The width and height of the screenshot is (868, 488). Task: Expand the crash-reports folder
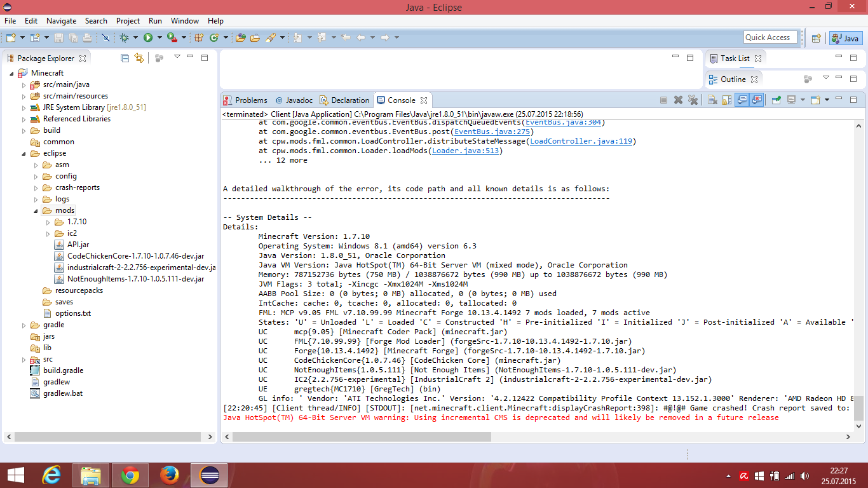[x=36, y=188]
